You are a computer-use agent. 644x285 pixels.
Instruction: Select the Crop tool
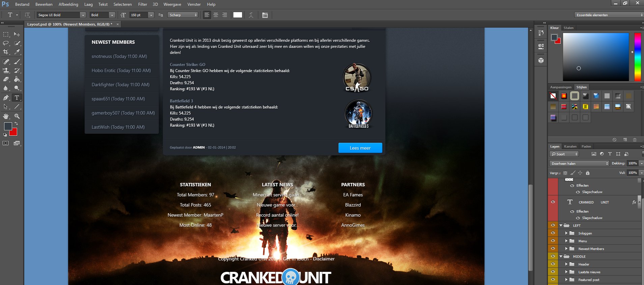[x=6, y=52]
